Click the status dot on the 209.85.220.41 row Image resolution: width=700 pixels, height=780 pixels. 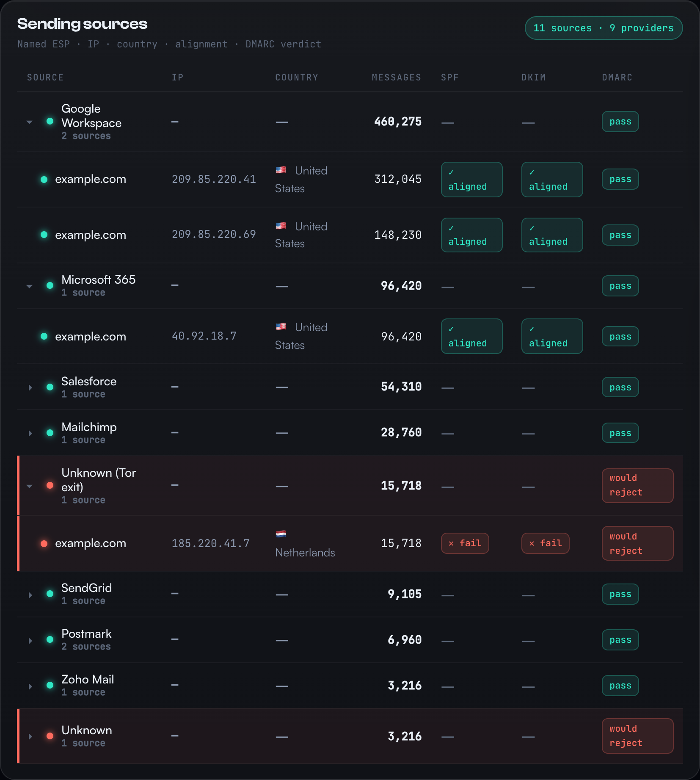click(x=44, y=180)
